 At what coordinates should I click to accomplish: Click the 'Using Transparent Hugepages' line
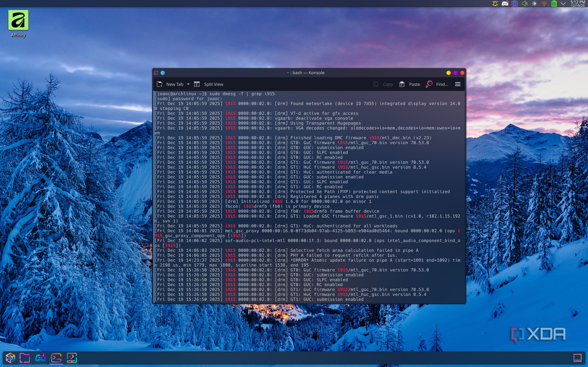click(x=258, y=123)
